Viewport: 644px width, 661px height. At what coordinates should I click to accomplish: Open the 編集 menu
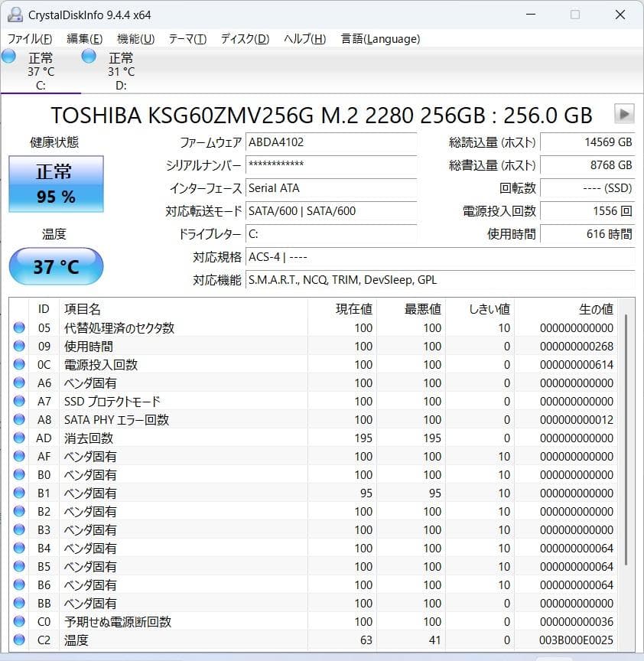tap(84, 39)
